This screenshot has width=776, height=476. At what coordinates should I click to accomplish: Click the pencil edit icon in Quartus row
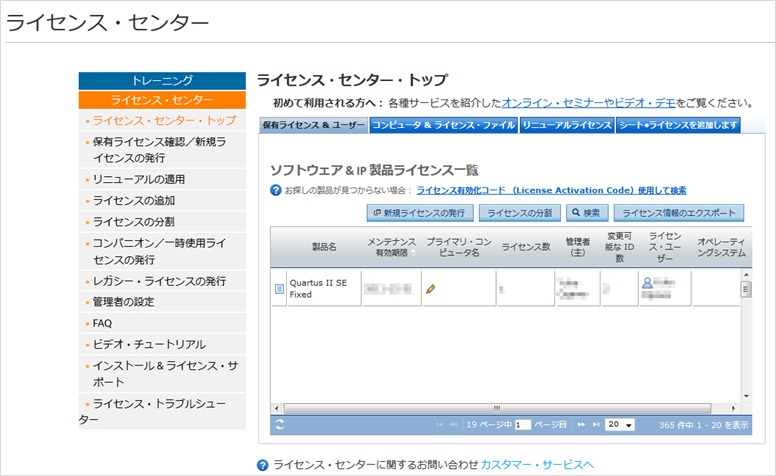431,288
